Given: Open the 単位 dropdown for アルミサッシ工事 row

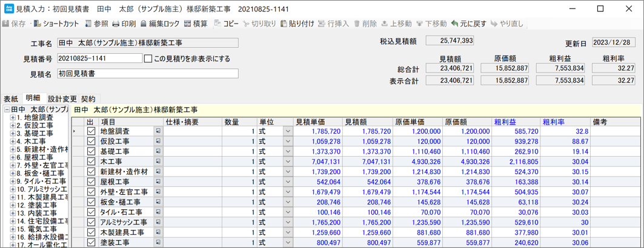Looking at the screenshot, I should pos(288,223).
